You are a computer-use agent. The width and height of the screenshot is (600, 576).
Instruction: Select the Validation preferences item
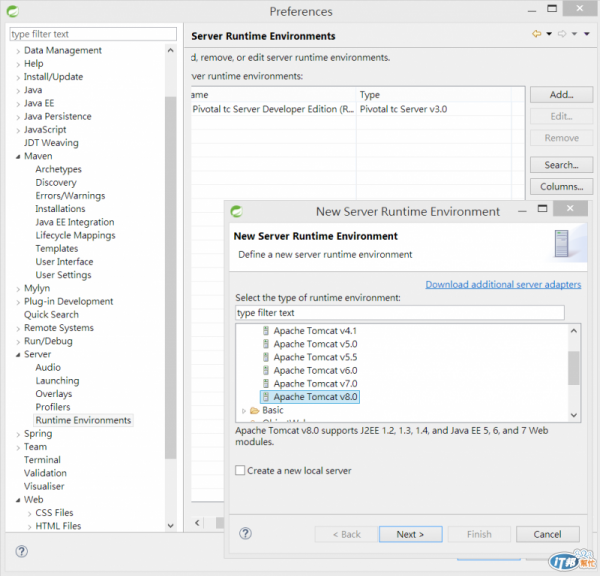45,473
